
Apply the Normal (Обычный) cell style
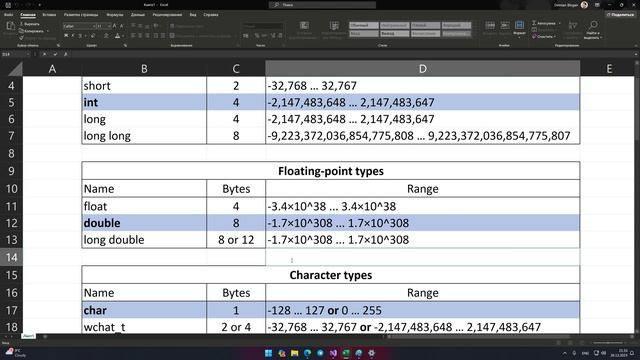pos(364,25)
